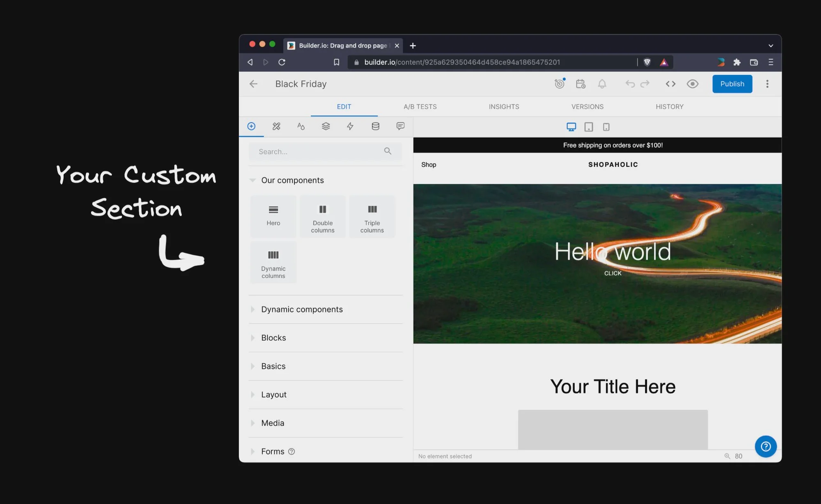The width and height of the screenshot is (821, 504).
Task: Select the Layers stack icon
Action: (326, 126)
